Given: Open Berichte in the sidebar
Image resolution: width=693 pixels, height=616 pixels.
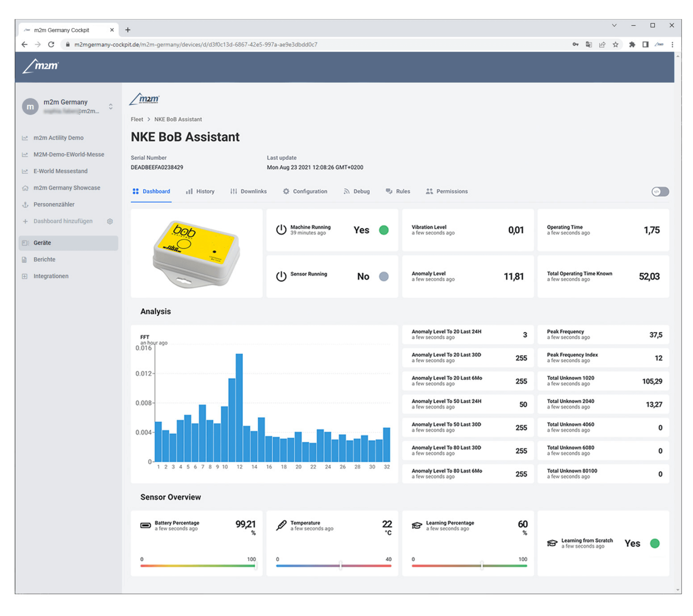Looking at the screenshot, I should [x=44, y=259].
